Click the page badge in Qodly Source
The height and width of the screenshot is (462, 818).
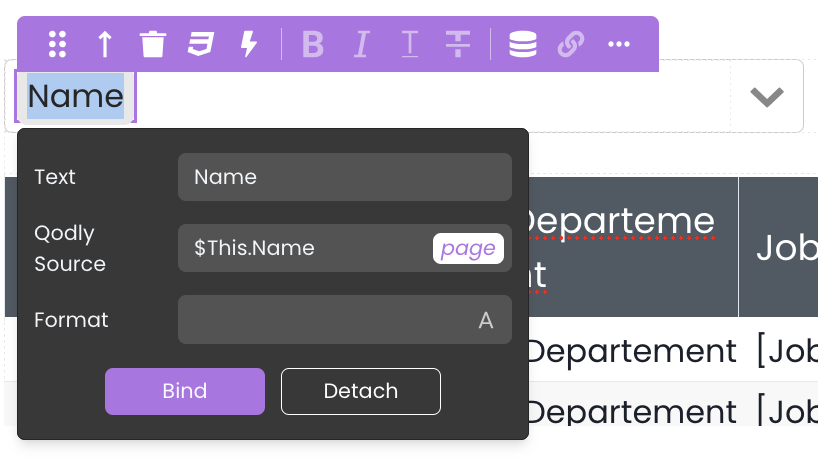tap(468, 248)
